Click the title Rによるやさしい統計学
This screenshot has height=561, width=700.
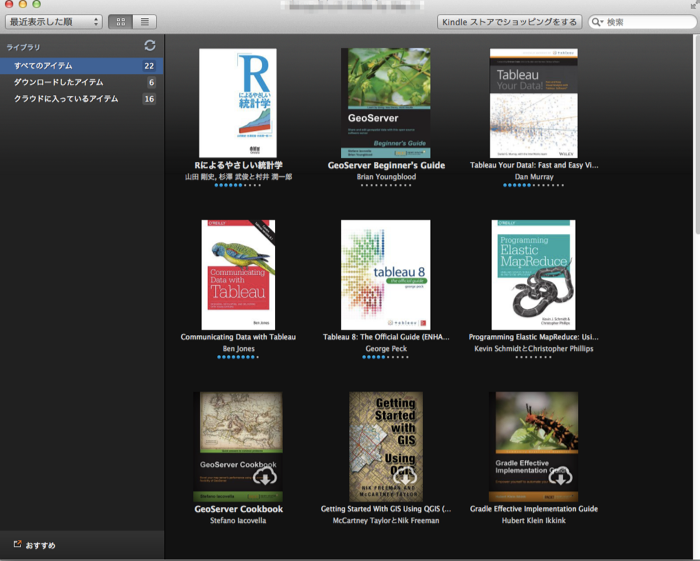tap(238, 165)
